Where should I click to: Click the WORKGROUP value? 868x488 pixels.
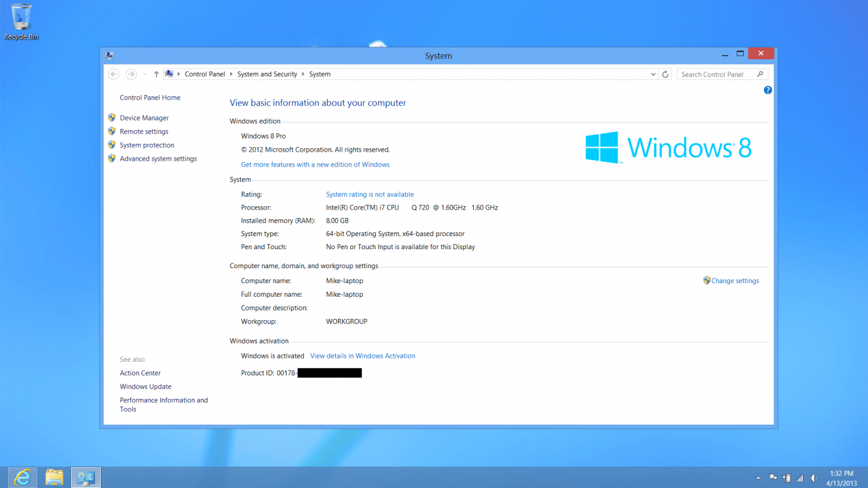pos(347,321)
